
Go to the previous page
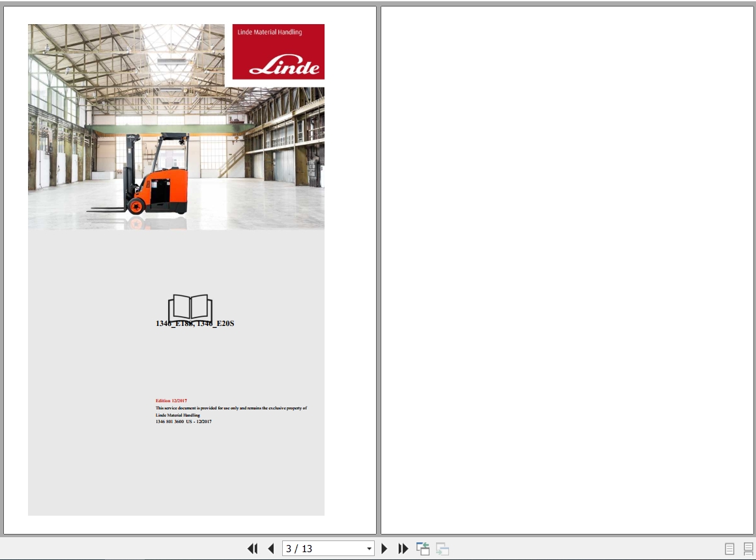[x=271, y=548]
